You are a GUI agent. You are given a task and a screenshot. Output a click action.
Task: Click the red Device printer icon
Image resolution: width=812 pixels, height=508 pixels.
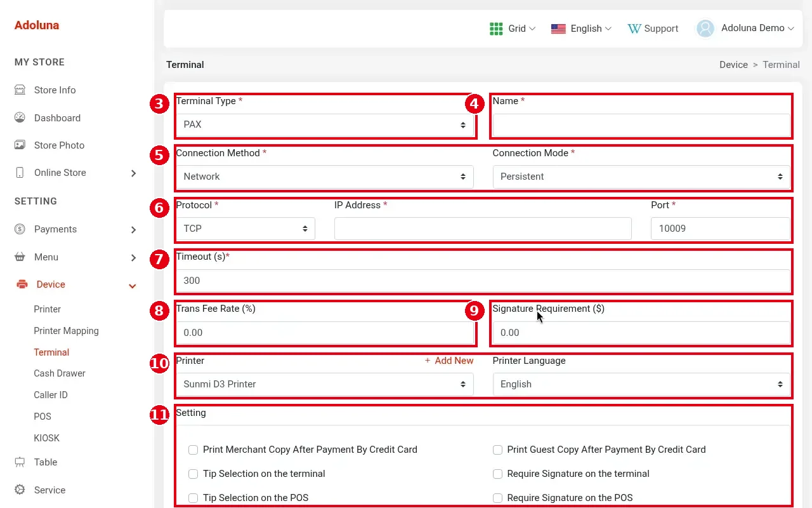tap(22, 284)
